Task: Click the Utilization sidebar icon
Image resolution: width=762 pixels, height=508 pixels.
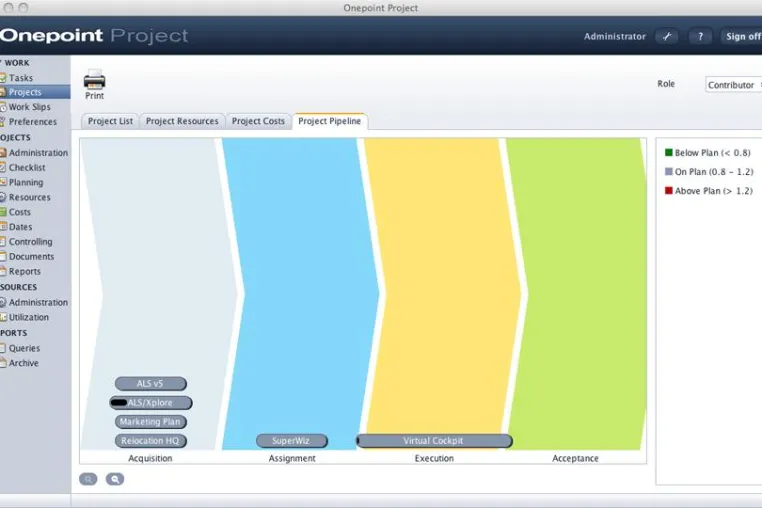Action: point(3,317)
